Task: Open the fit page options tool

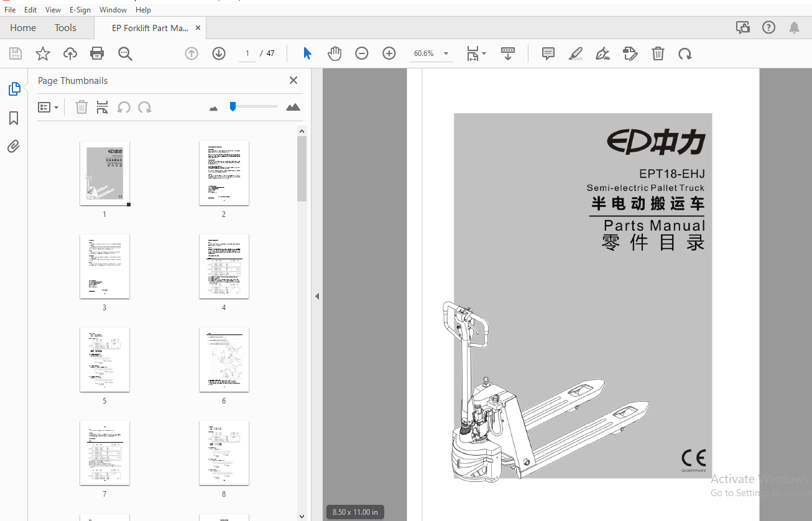Action: pos(476,53)
